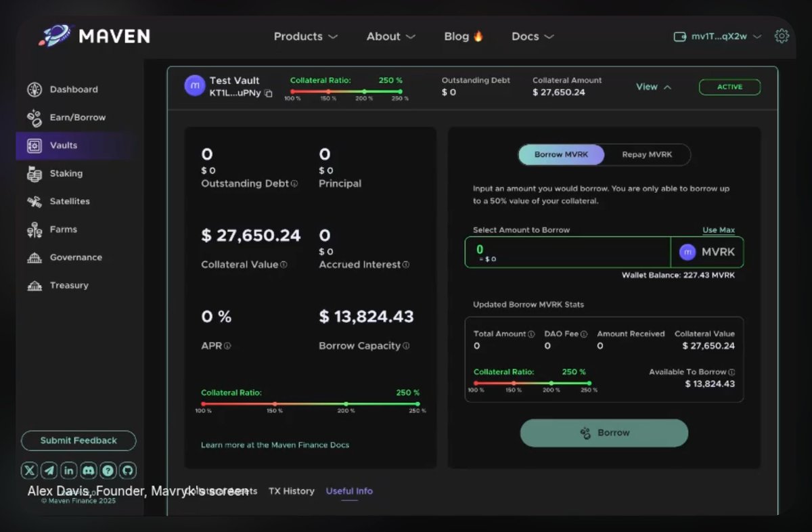Click Use Max above the borrow input
812x532 pixels.
tap(718, 229)
